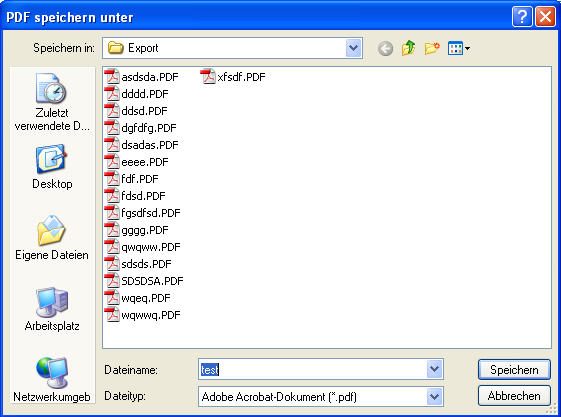Screen dimensions: 561x417
Task: Go to Arbeitsplatz location
Action: (52, 309)
